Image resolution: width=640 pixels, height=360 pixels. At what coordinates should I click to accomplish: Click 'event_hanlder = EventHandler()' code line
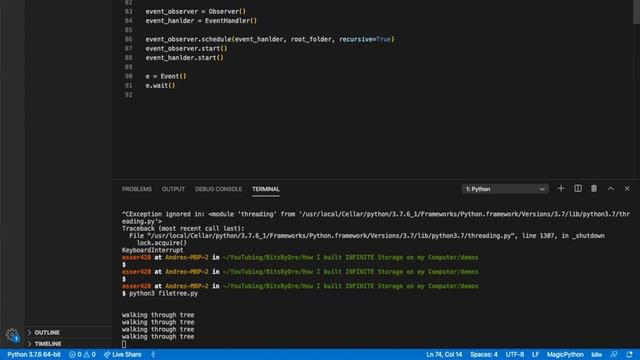click(201, 21)
